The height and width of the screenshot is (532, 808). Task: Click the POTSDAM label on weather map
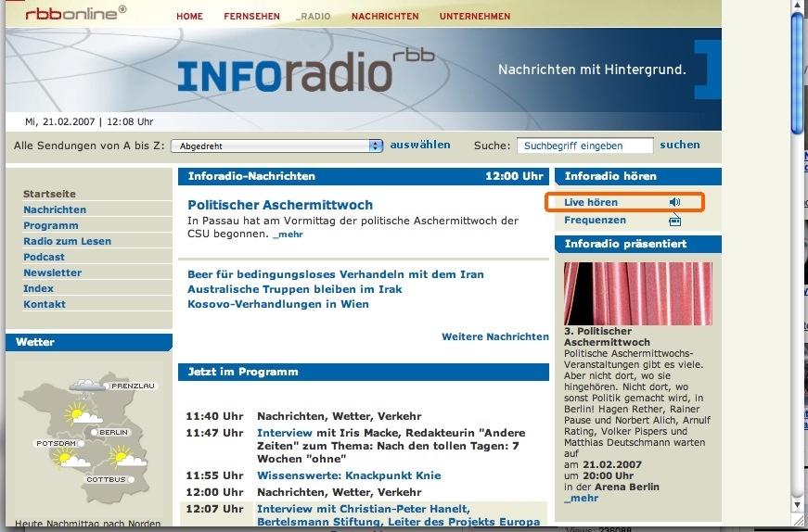tap(57, 443)
